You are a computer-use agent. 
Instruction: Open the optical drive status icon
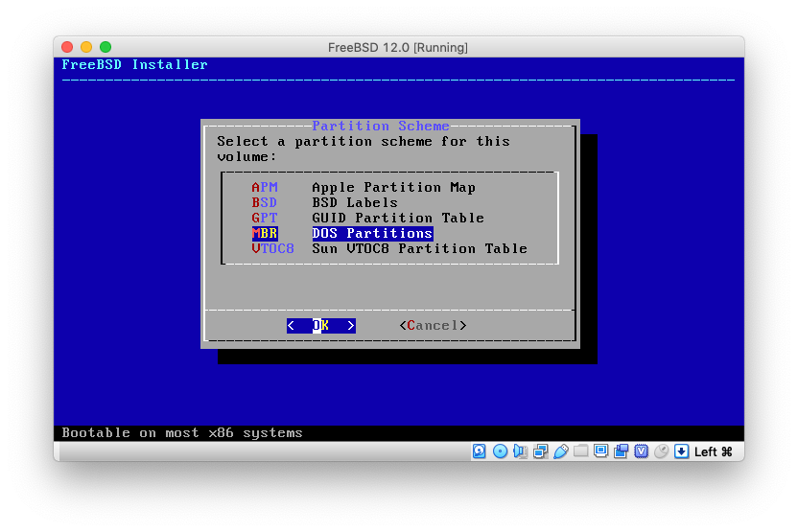coord(500,451)
